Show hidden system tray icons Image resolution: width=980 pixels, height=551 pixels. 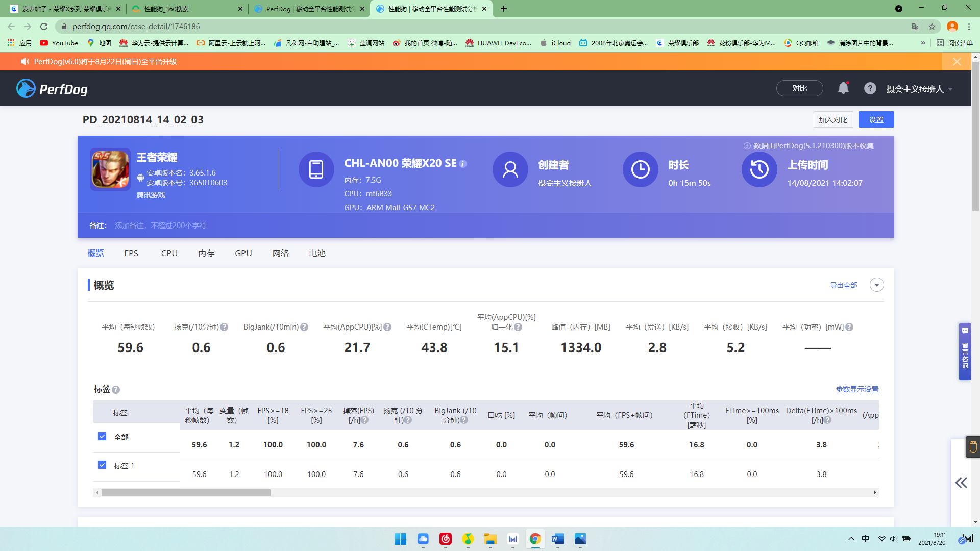click(851, 539)
